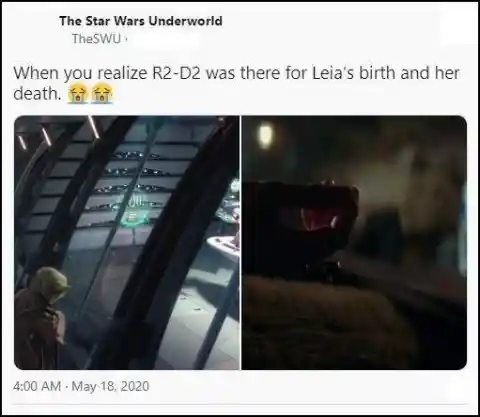480x417 pixels.
Task: Click the 4:00 AM timestamp
Action: (x=37, y=386)
